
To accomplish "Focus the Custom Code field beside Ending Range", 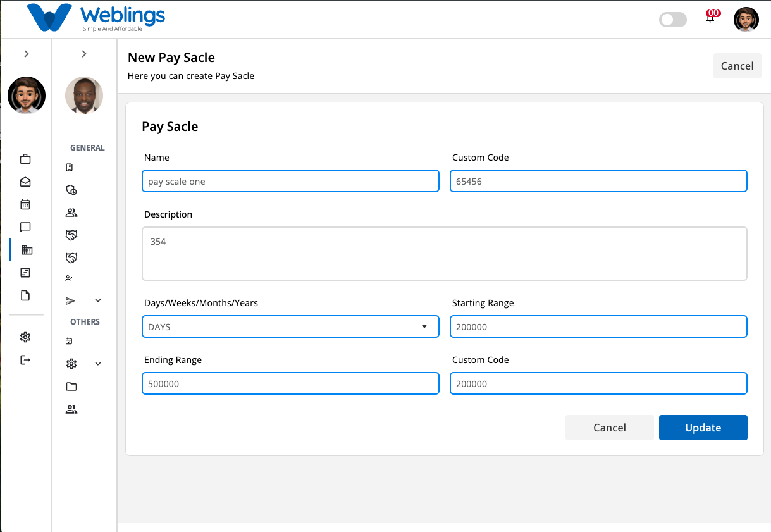I will pyautogui.click(x=598, y=383).
